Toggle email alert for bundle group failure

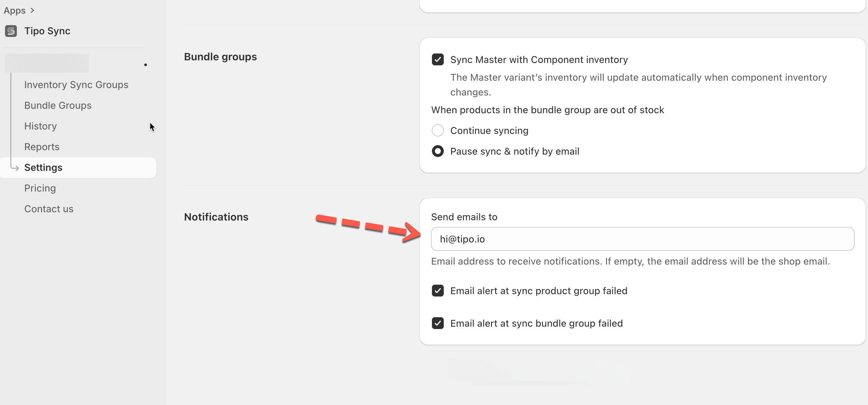click(x=438, y=323)
